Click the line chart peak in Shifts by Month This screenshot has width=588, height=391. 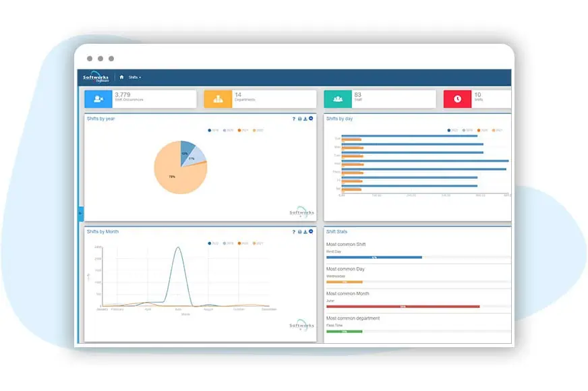pos(178,247)
